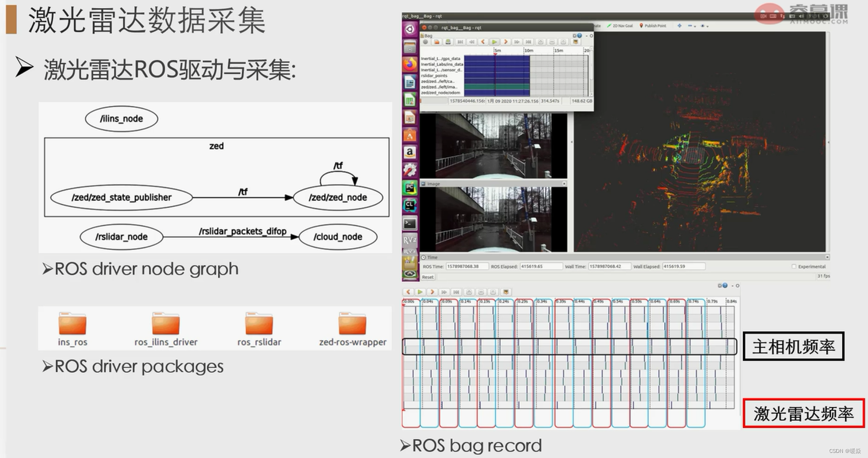Open PyCharm from the Ubuntu dock
Image resolution: width=868 pixels, height=458 pixels.
coord(410,188)
